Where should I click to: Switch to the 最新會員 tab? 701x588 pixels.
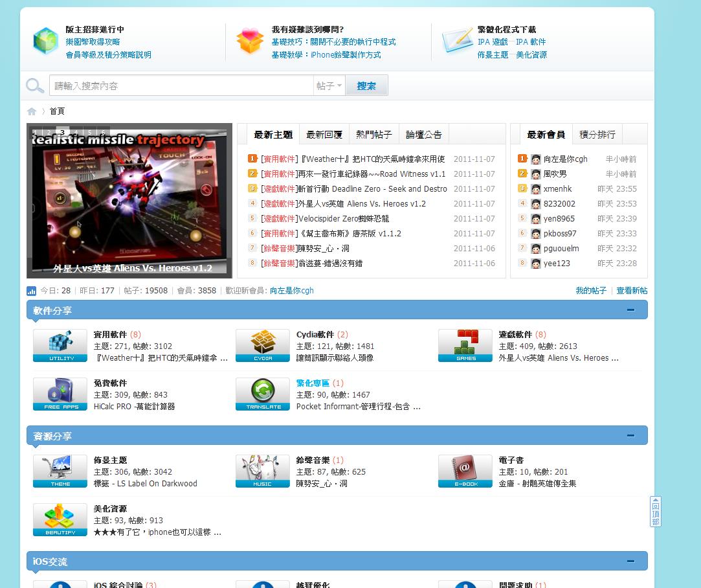[546, 135]
